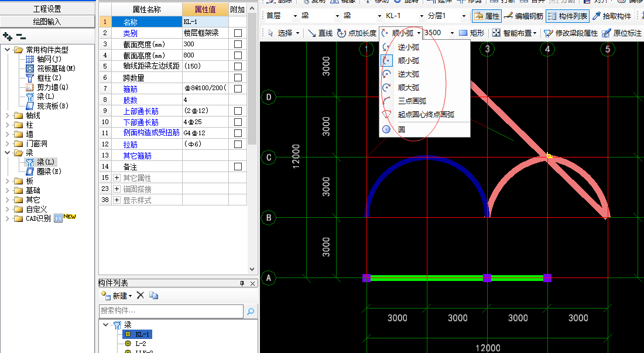Screen dimensions: 644x353
Task: Click property table scrollbar down arrow
Action: click(252, 269)
